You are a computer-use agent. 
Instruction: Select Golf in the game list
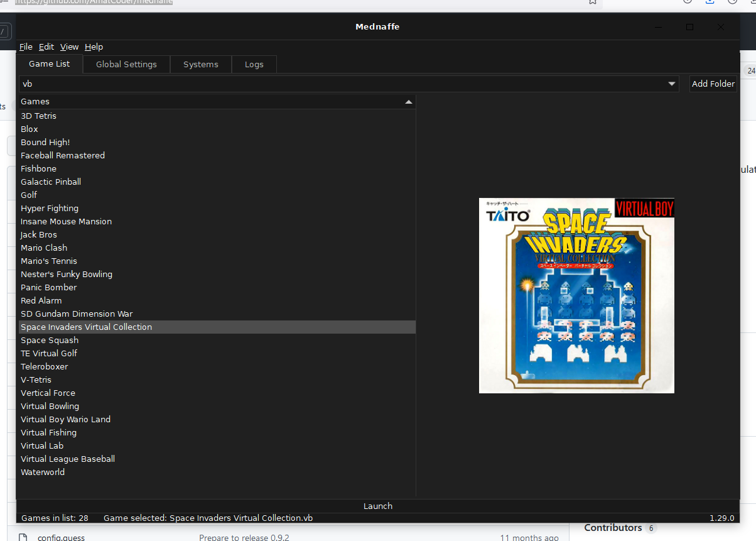217,195
